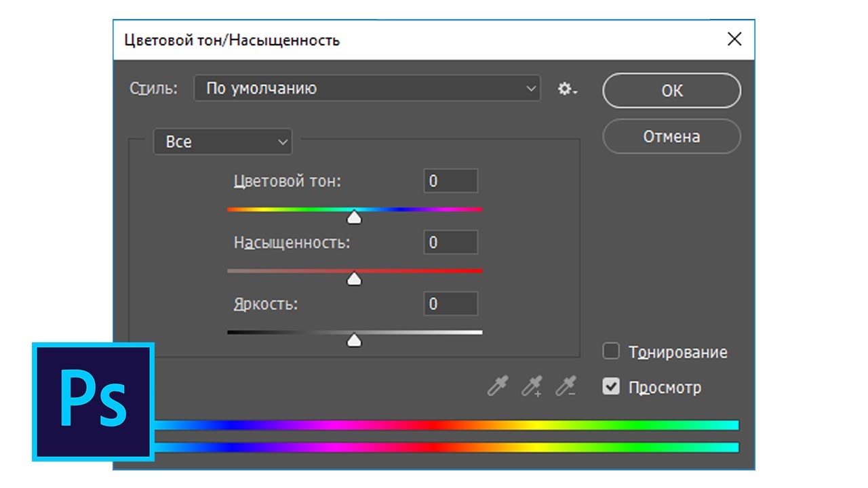Select the subtract-from-sample eyedropper (minus)

pos(566,387)
